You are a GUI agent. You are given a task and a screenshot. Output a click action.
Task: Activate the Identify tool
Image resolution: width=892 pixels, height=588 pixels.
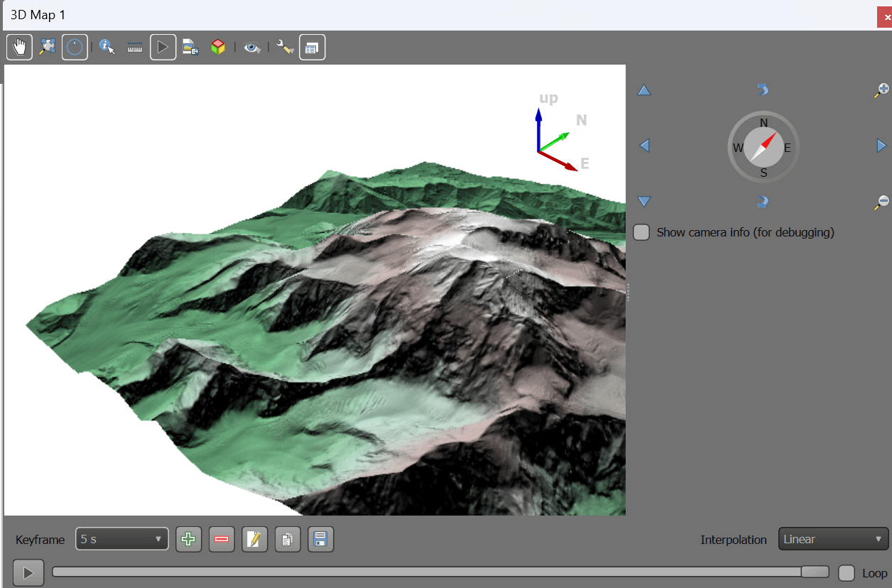point(107,48)
